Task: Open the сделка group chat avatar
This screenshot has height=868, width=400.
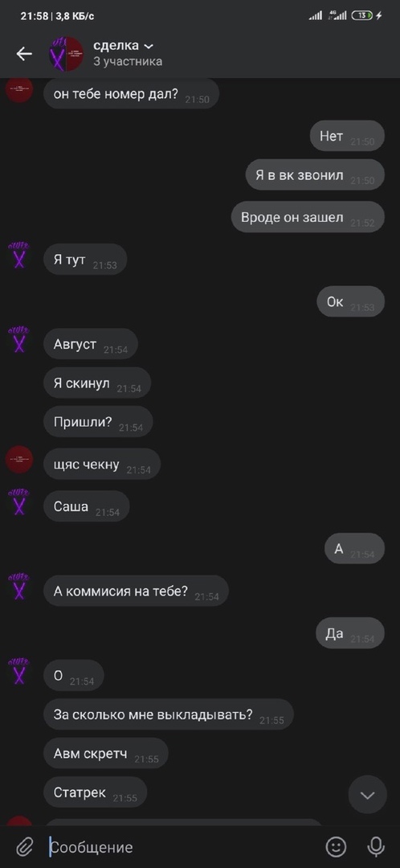Action: (67, 54)
